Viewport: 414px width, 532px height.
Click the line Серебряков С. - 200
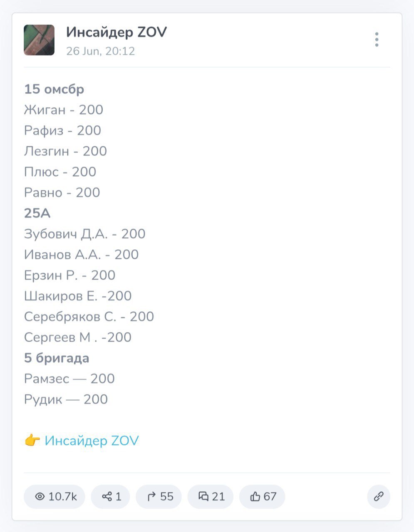click(89, 317)
